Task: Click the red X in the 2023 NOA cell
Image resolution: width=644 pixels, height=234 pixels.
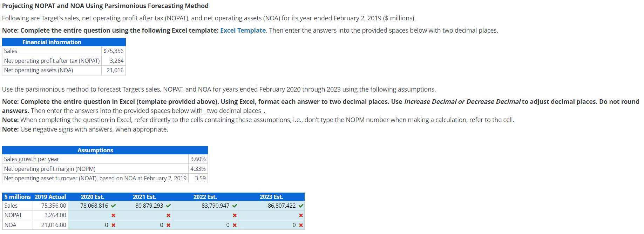Action: (301, 225)
